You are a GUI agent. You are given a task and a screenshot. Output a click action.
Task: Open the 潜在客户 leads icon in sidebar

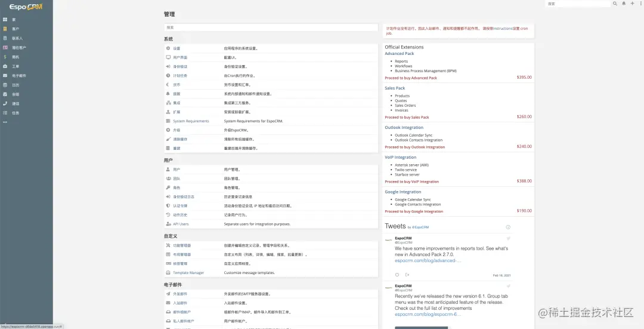(5, 47)
